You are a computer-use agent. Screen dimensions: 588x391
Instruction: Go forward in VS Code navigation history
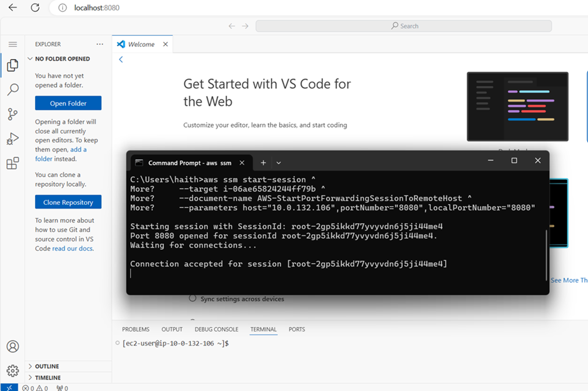(x=245, y=26)
